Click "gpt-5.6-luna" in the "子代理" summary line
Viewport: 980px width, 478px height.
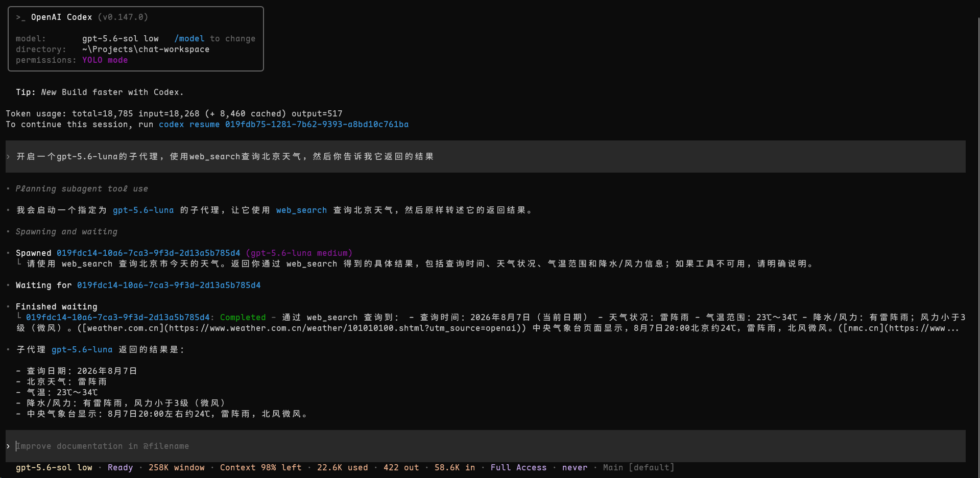pos(82,350)
